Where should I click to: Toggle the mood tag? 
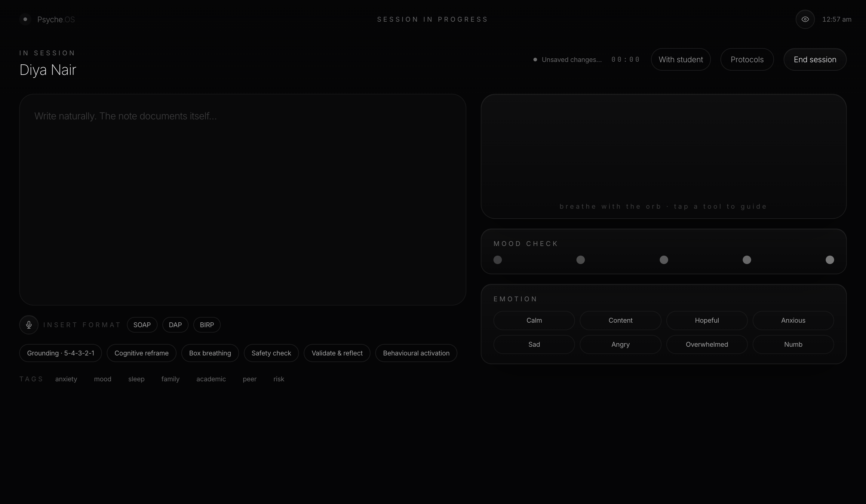[103, 379]
